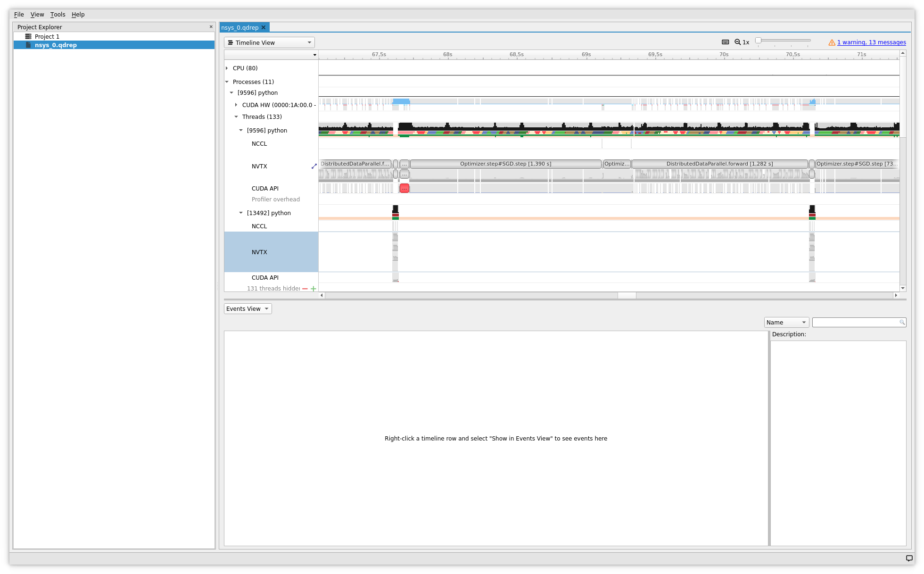Collapse the Processes (11) tree item
The height and width of the screenshot is (574, 924).
pos(227,82)
